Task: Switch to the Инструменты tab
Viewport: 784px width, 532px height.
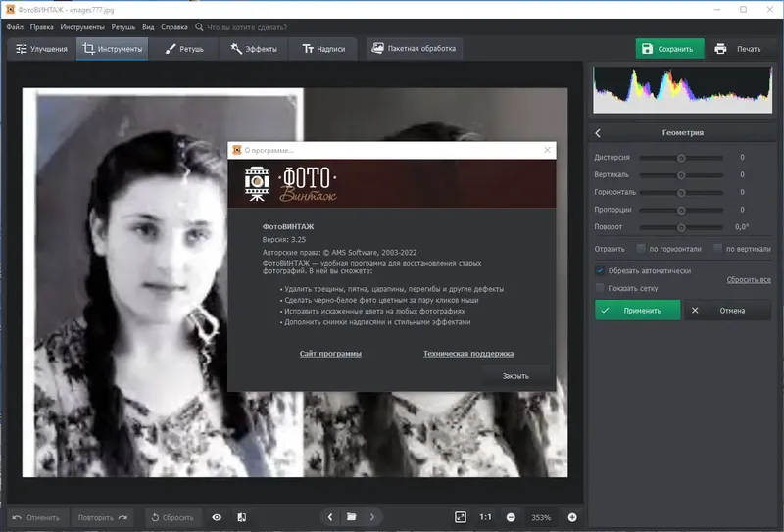Action: [x=112, y=49]
